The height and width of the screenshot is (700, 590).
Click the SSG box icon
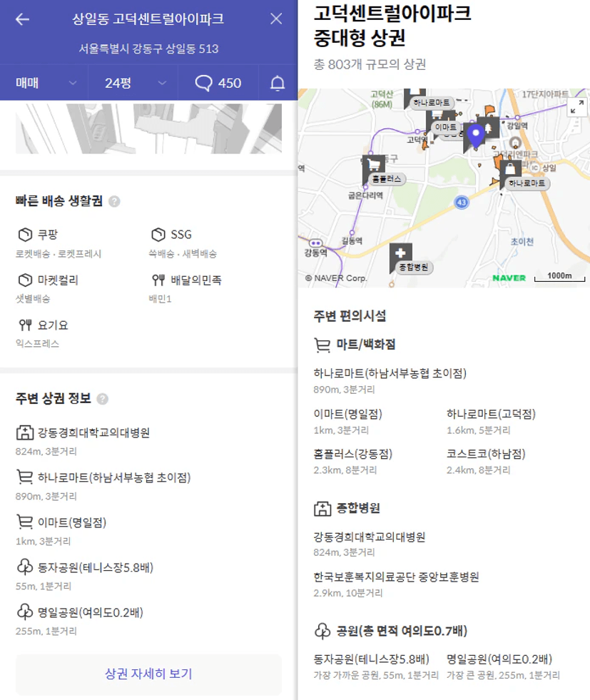(158, 234)
